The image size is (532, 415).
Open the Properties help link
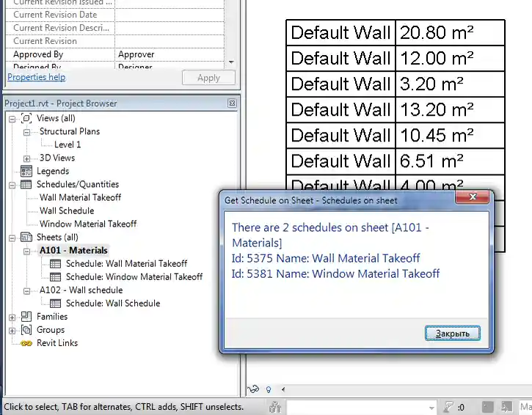pyautogui.click(x=36, y=77)
